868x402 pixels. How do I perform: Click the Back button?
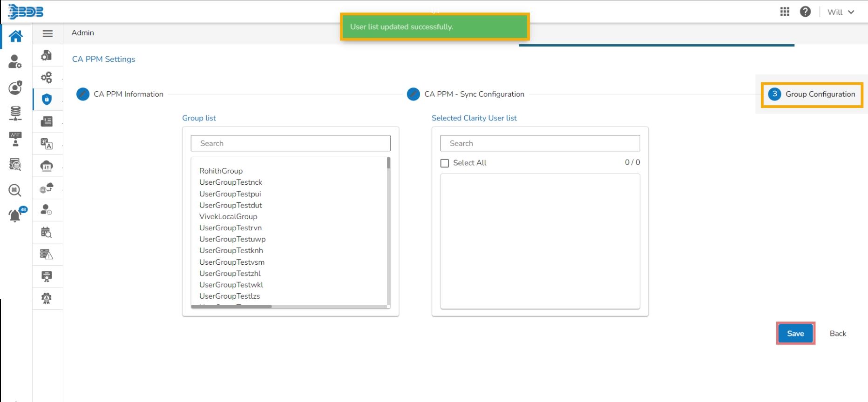tap(838, 334)
